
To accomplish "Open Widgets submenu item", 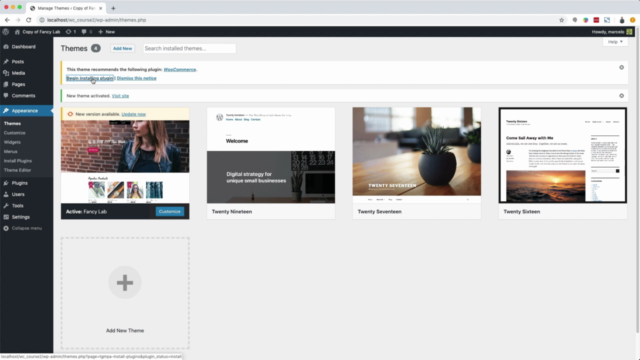I will [12, 142].
